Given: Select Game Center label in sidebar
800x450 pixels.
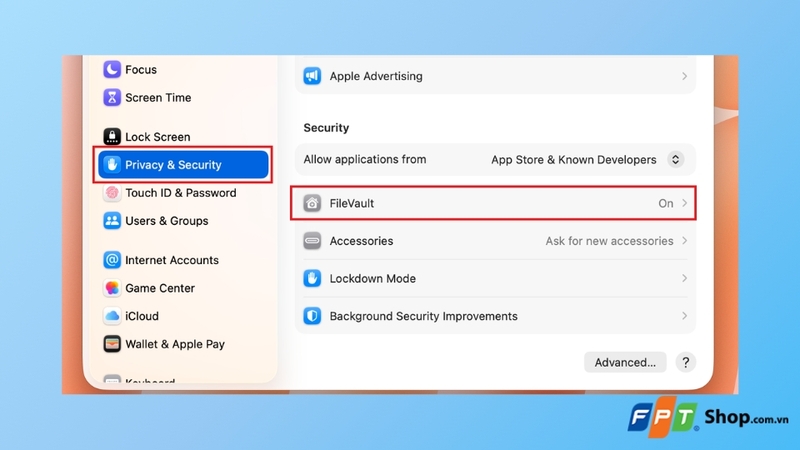Looking at the screenshot, I should tap(160, 288).
